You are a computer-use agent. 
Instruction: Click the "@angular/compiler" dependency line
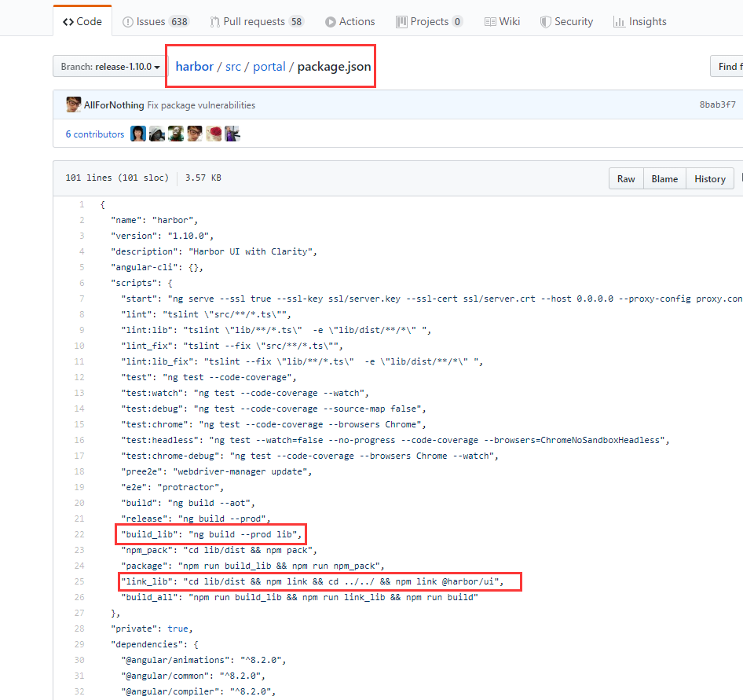[x=198, y=691]
